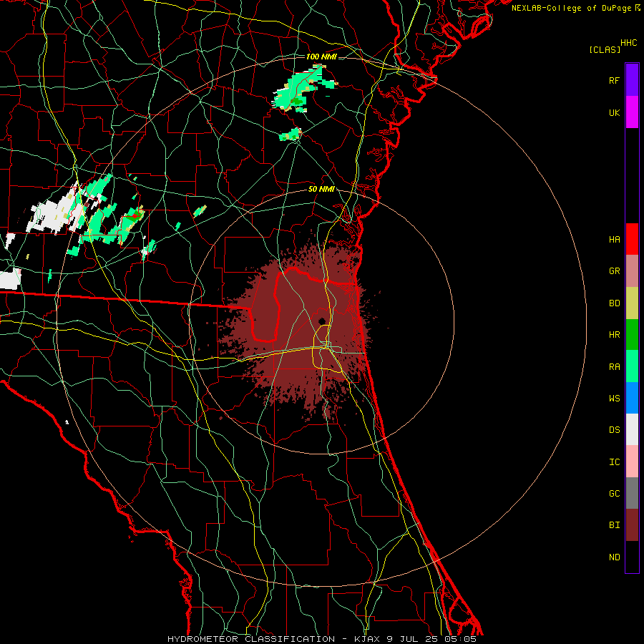Click the 9 JUL 25 date in caption
Screen dimensions: 644x644
click(412, 639)
